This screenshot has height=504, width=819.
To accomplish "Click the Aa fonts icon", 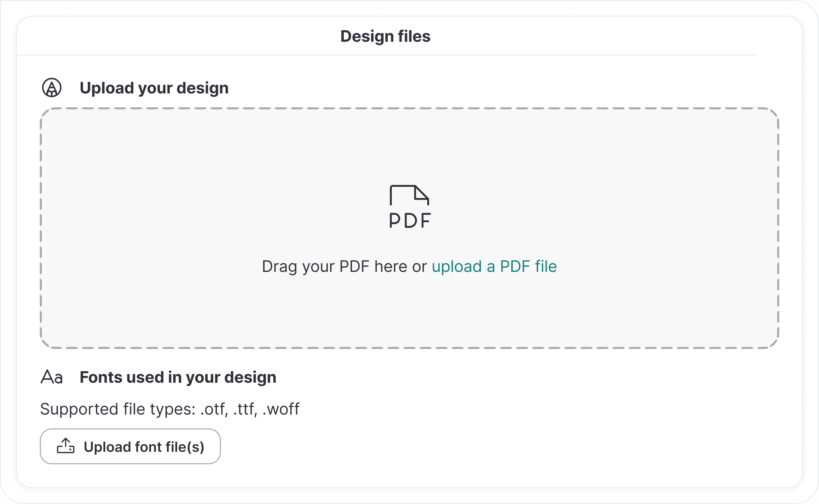I will click(x=52, y=377).
